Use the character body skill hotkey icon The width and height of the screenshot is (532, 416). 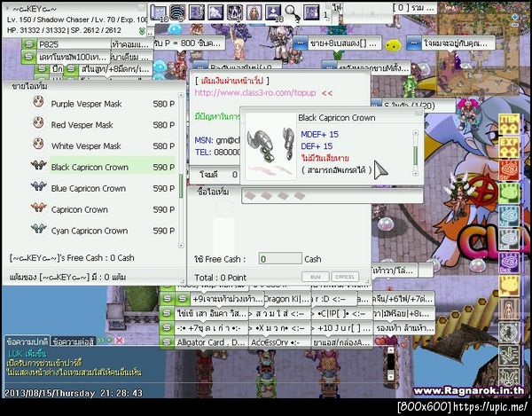pyautogui.click(x=254, y=12)
